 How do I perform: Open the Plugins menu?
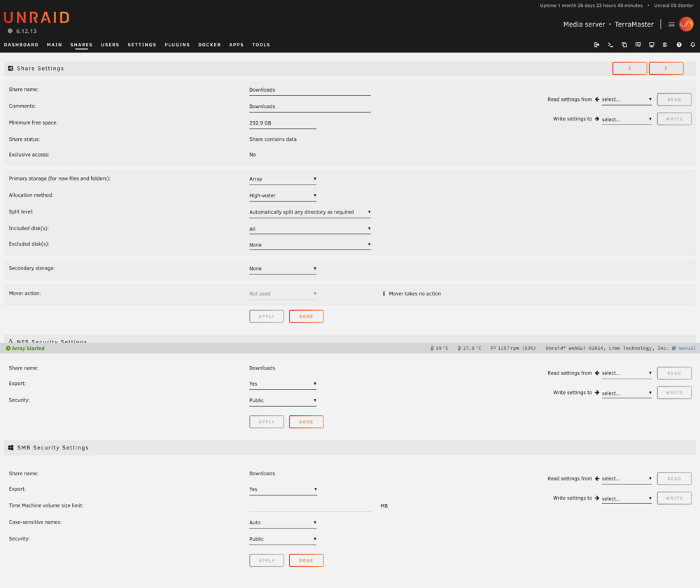point(177,45)
